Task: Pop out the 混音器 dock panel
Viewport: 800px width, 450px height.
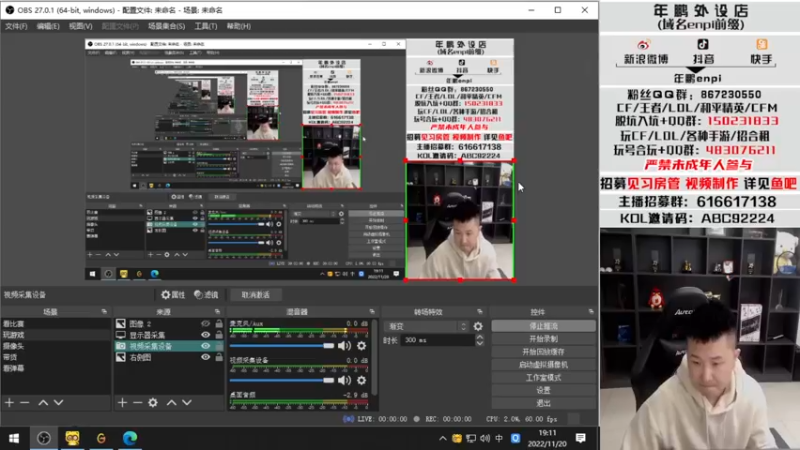Action: 372,311
